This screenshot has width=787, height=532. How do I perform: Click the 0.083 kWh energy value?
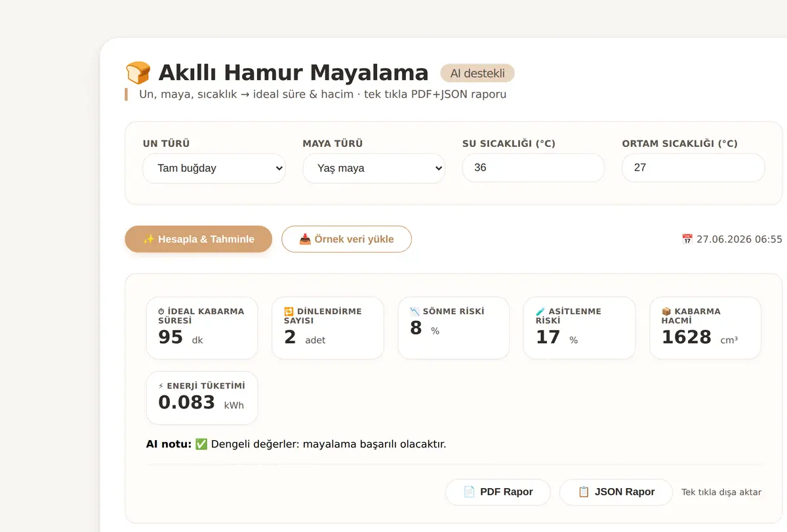tap(201, 402)
